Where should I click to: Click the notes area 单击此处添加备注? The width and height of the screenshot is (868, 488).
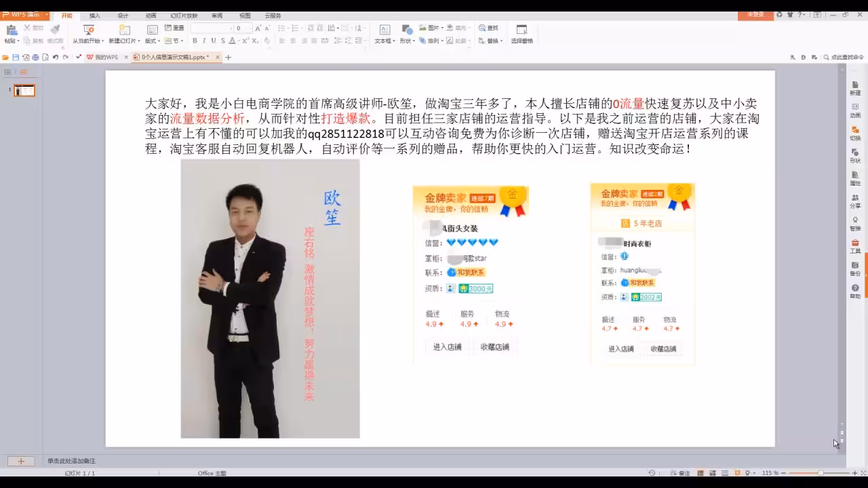pos(71,461)
